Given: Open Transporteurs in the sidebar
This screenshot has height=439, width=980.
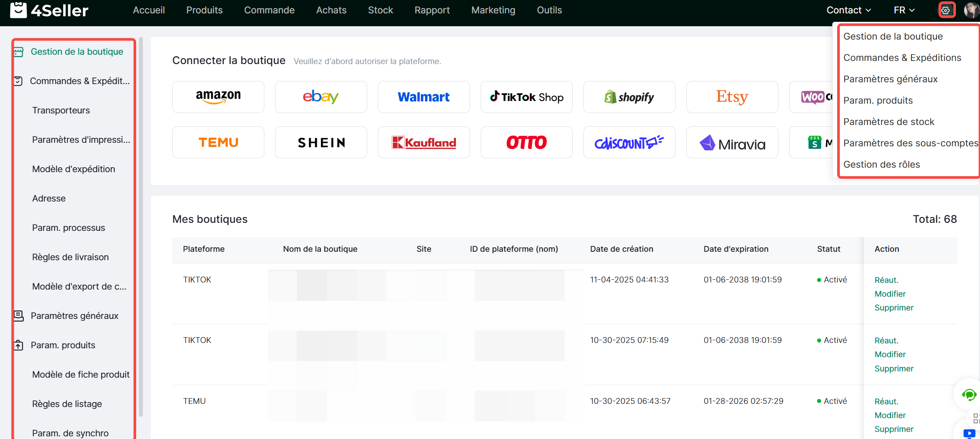Looking at the screenshot, I should tap(61, 110).
